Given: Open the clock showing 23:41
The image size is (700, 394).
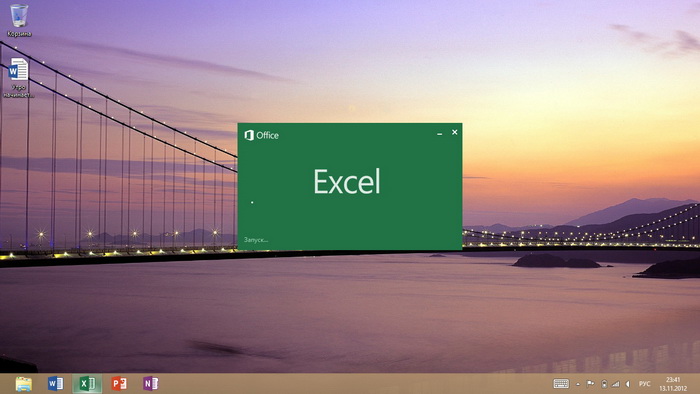Looking at the screenshot, I should click(x=673, y=384).
